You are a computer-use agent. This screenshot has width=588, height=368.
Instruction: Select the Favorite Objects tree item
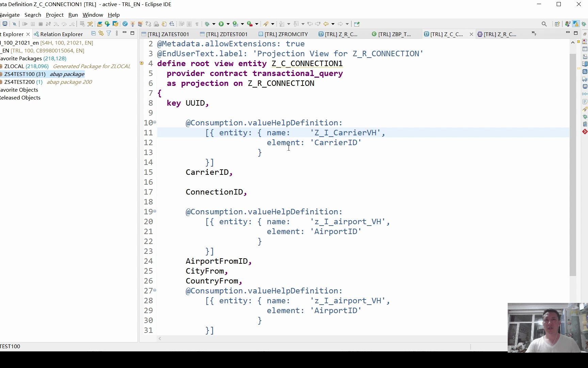click(19, 90)
